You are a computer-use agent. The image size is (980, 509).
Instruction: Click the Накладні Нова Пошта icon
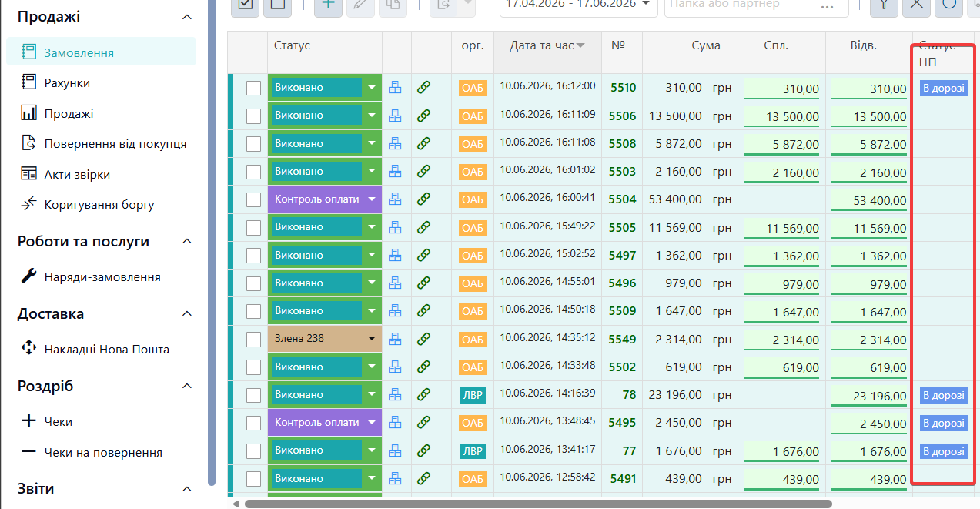pyautogui.click(x=29, y=349)
